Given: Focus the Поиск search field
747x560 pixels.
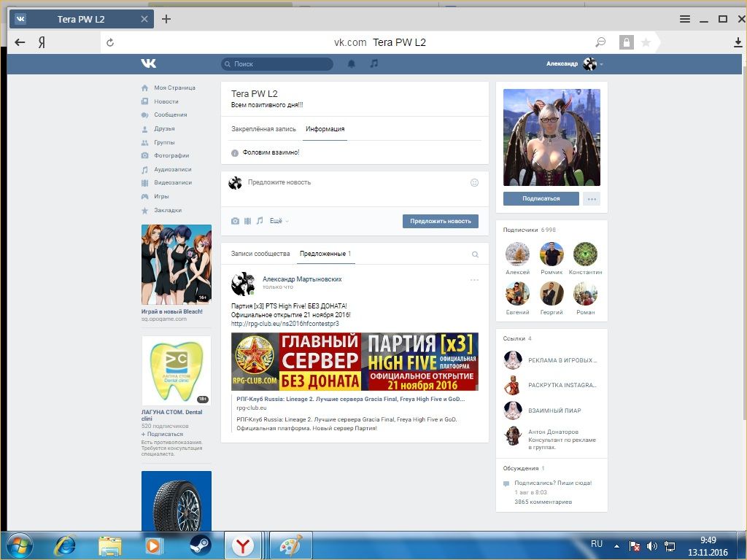Looking at the screenshot, I should coord(276,64).
